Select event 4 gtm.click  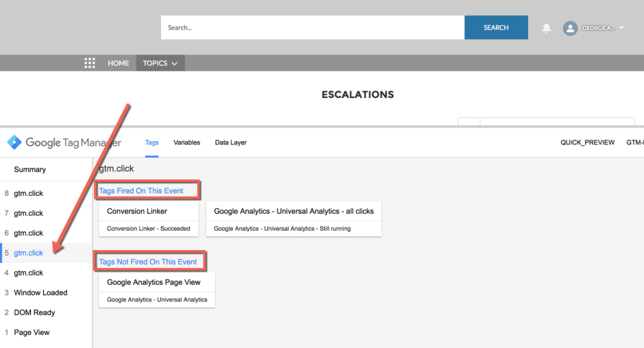coord(46,273)
